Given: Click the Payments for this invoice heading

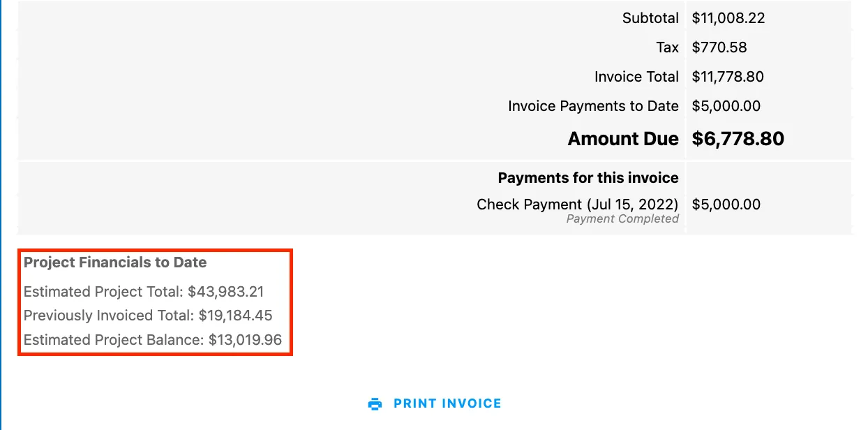Looking at the screenshot, I should coord(588,178).
